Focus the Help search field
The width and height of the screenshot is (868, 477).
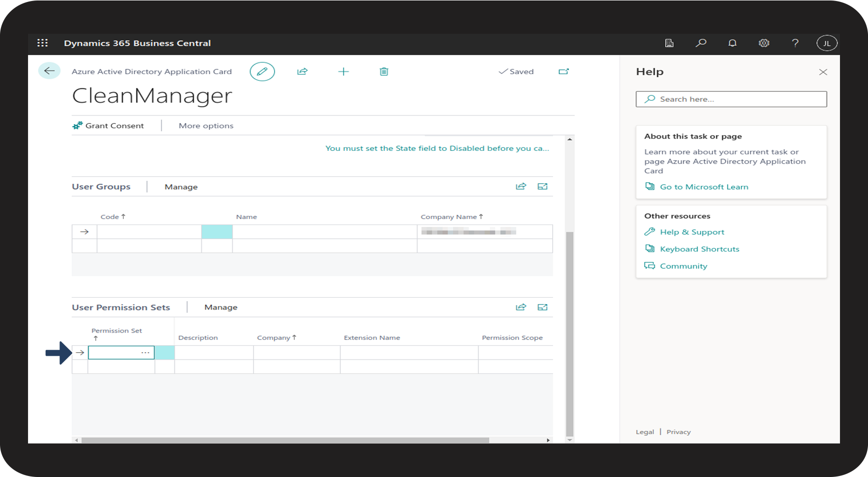coord(731,99)
